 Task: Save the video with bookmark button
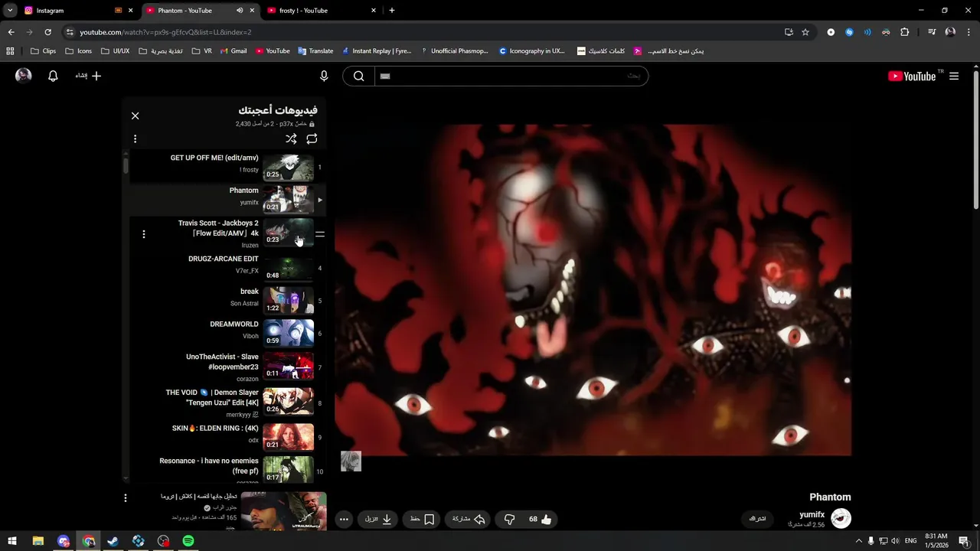pos(422,519)
